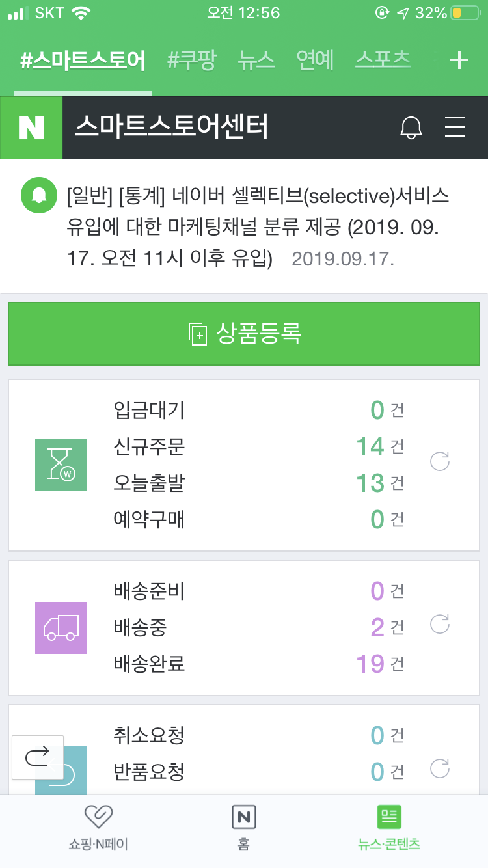Open the 연예 tab

coord(315,61)
